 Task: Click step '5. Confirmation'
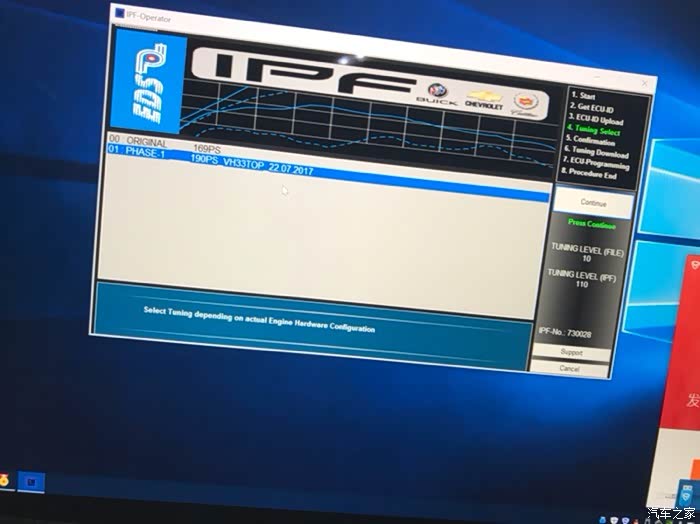(590, 141)
